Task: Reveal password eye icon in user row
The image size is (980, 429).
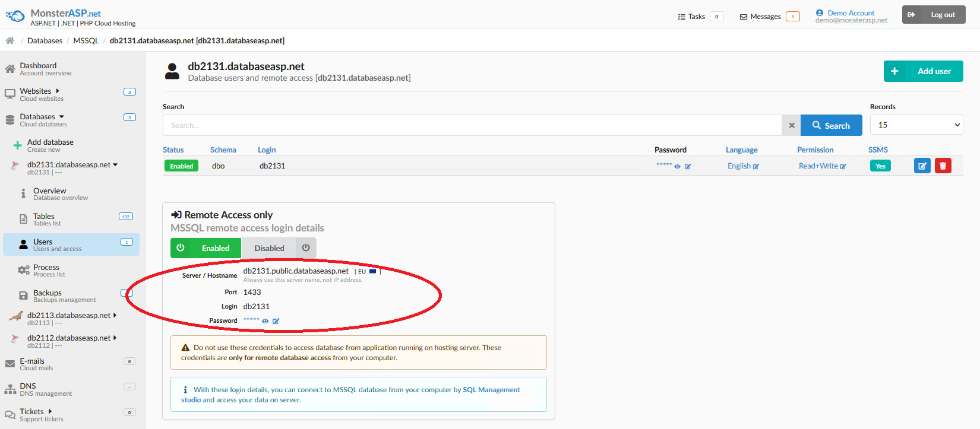Action: tap(677, 167)
